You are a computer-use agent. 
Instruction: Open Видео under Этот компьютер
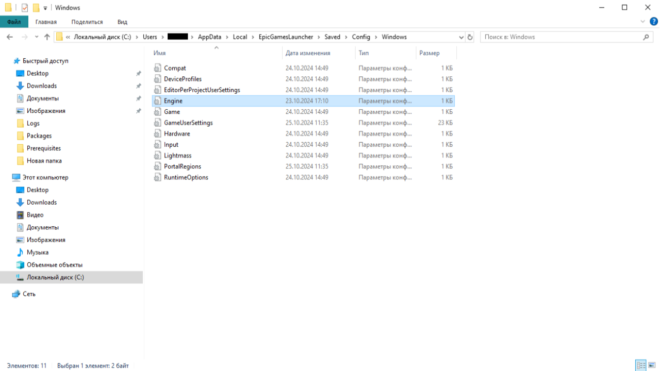35,215
